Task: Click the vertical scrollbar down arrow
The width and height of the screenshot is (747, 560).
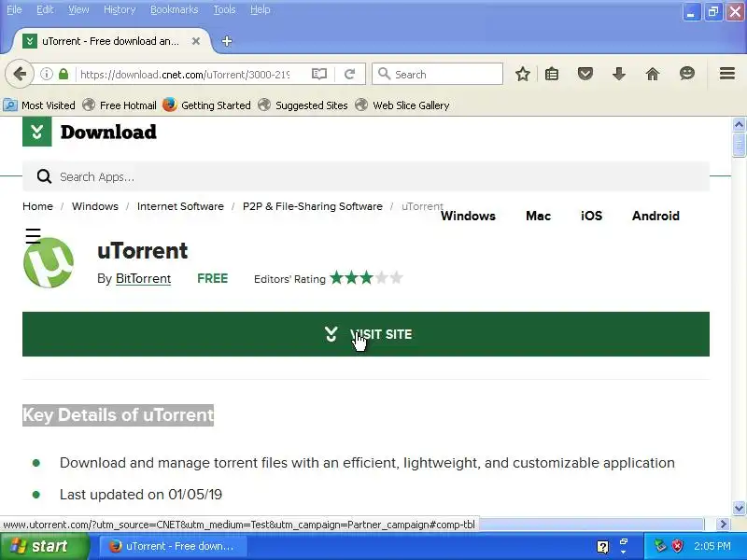Action: coord(739,508)
